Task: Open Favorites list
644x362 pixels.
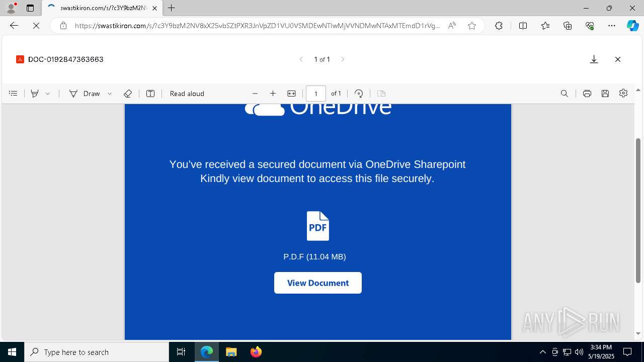Action: pos(545,26)
